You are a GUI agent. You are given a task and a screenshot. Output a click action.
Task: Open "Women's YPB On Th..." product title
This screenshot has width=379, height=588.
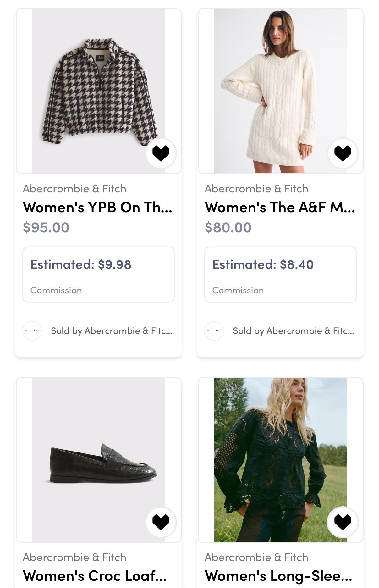[97, 208]
